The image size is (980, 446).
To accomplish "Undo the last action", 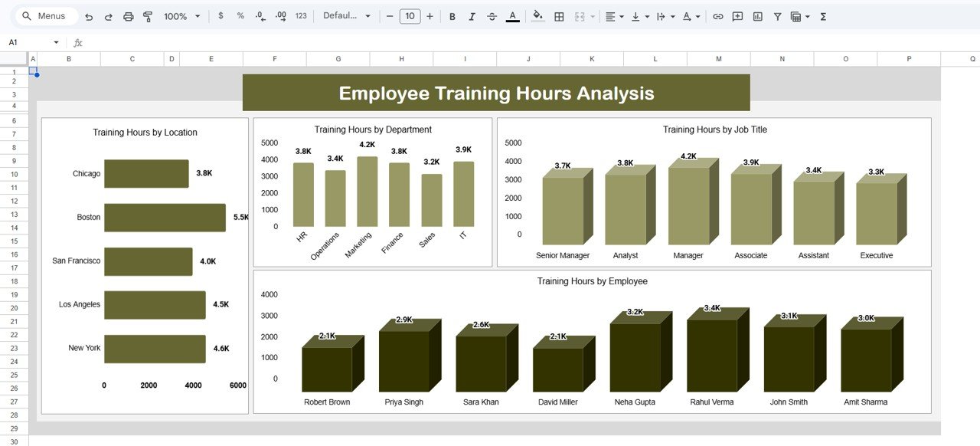I will point(88,16).
